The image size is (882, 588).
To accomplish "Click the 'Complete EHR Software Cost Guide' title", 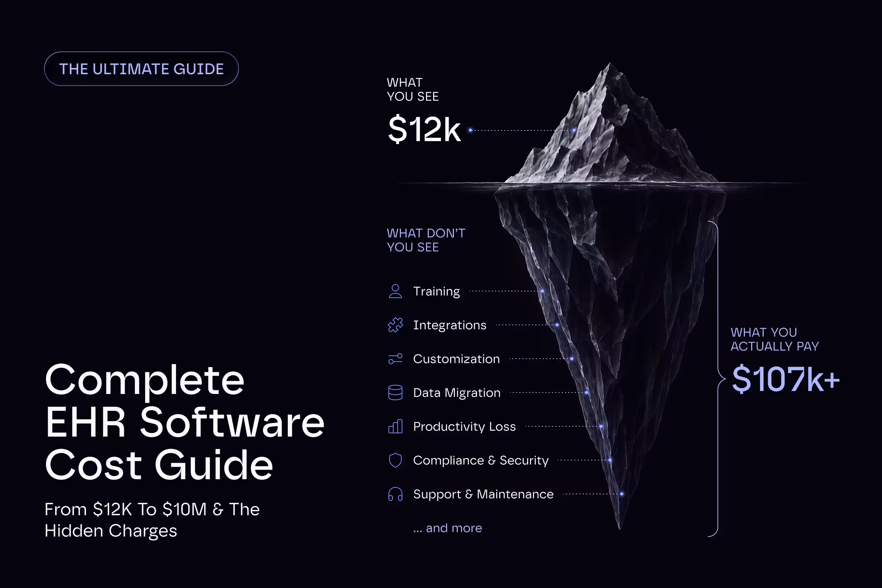I will click(184, 421).
